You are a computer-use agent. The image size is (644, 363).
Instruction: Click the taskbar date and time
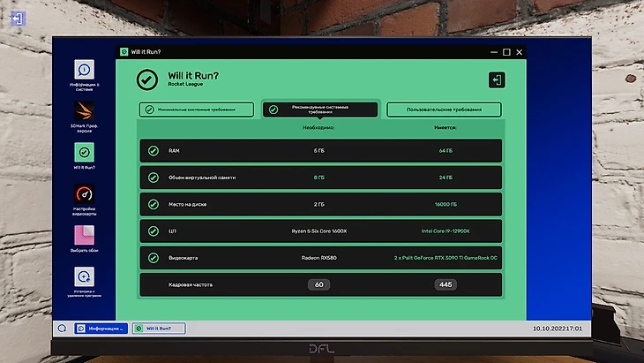click(558, 329)
